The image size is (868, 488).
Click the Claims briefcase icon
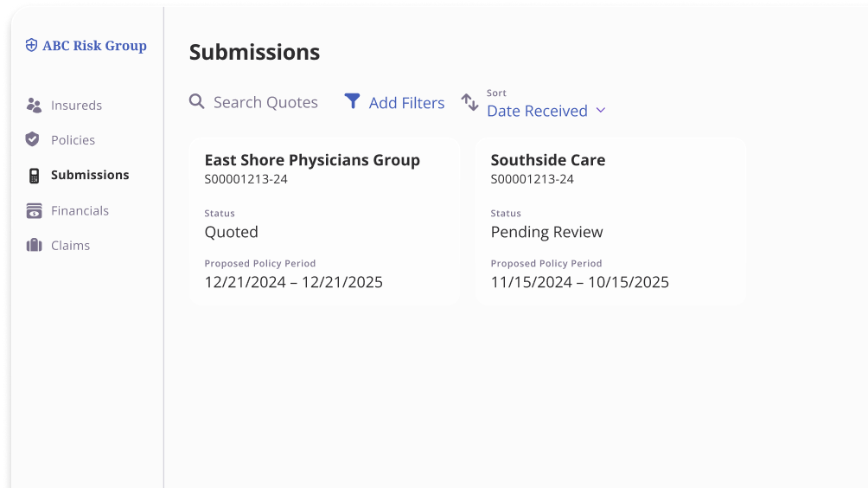coord(34,246)
